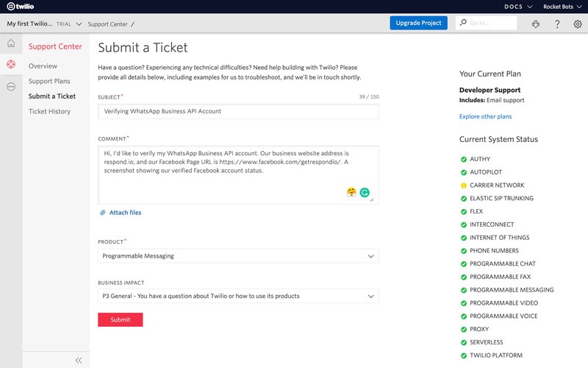Click the Support Center sidebar heading
This screenshot has height=368, width=588.
point(55,46)
